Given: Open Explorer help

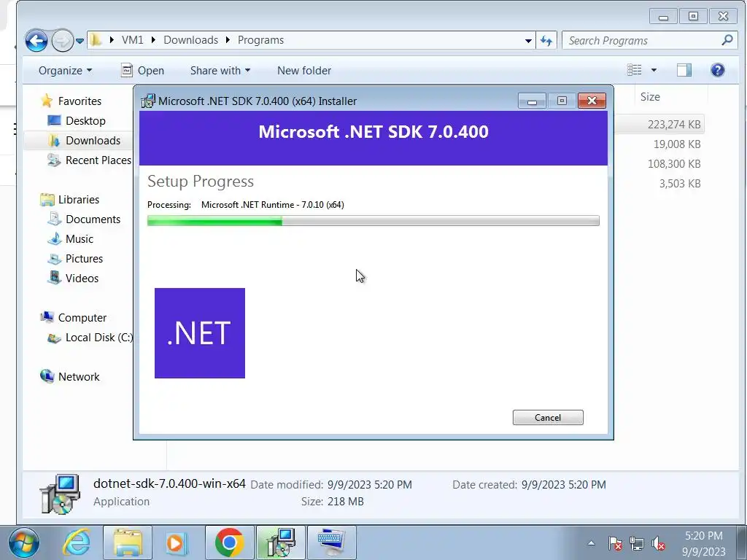Looking at the screenshot, I should click(x=718, y=70).
